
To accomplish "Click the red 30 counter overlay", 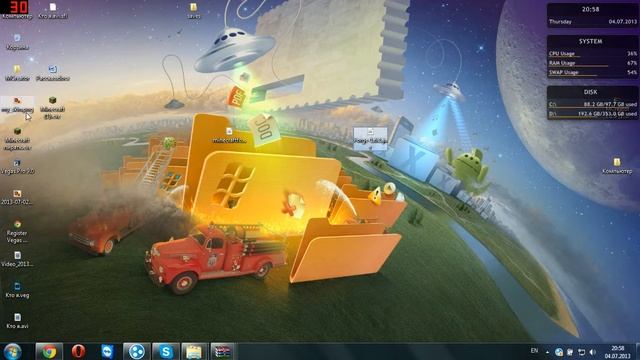I will click(x=18, y=7).
